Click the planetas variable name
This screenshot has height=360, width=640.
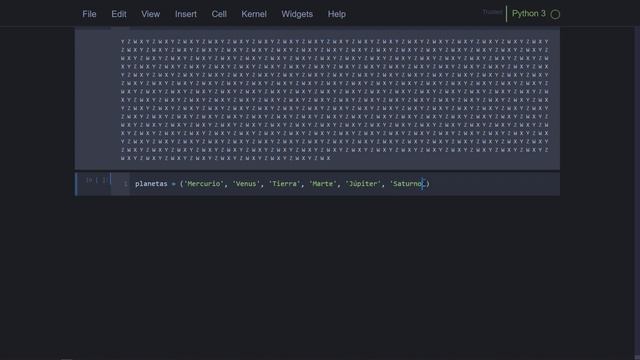click(151, 184)
